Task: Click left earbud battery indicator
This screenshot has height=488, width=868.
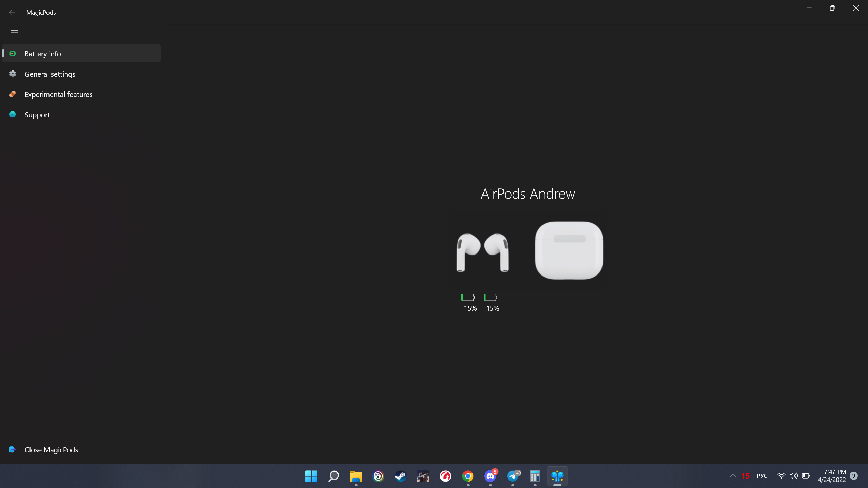Action: (x=468, y=298)
